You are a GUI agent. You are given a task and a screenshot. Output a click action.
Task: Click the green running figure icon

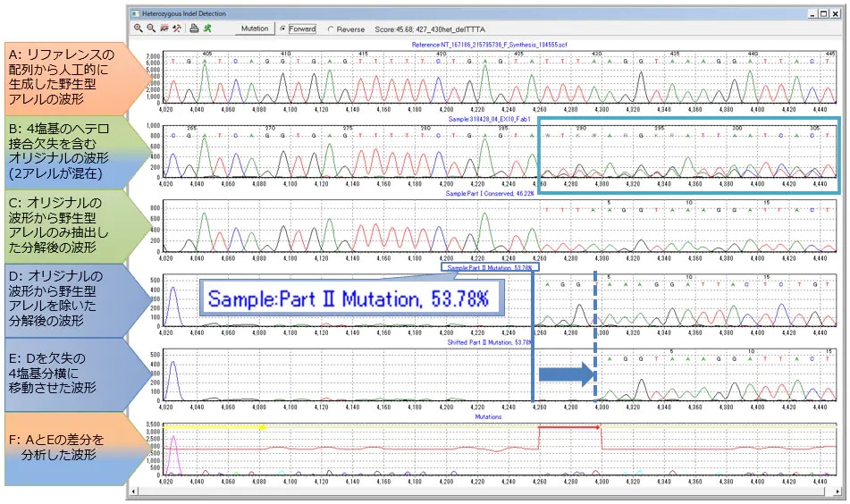[x=207, y=29]
